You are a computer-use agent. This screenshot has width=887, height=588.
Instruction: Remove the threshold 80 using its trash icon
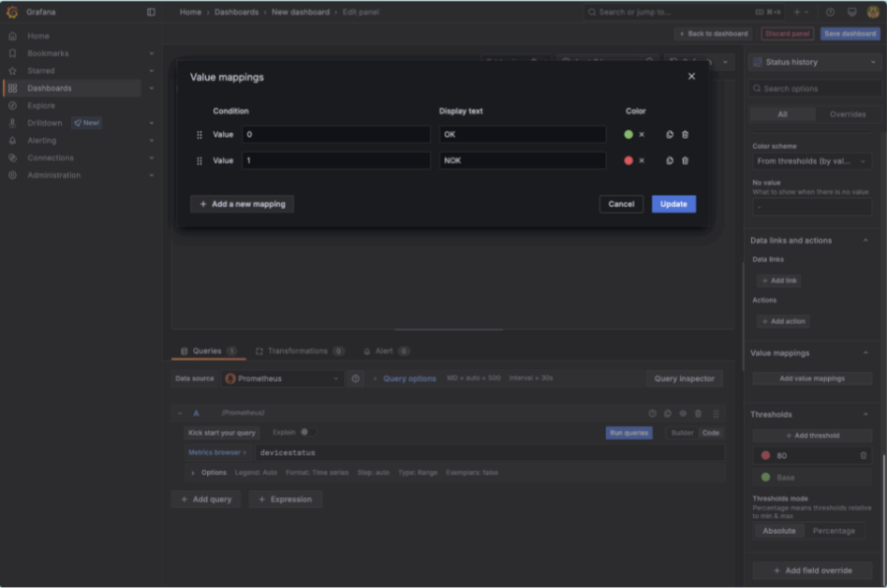[x=863, y=456]
